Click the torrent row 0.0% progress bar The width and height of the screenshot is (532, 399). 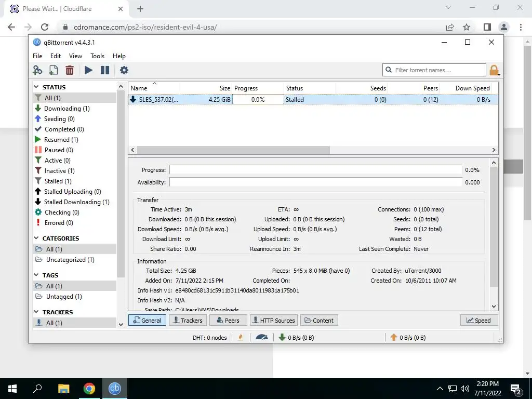point(258,100)
